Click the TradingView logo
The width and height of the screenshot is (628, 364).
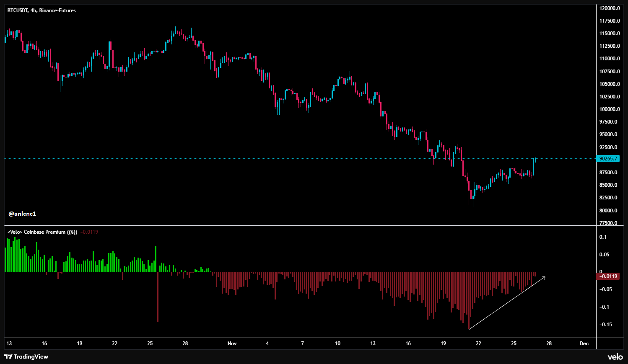click(26, 356)
